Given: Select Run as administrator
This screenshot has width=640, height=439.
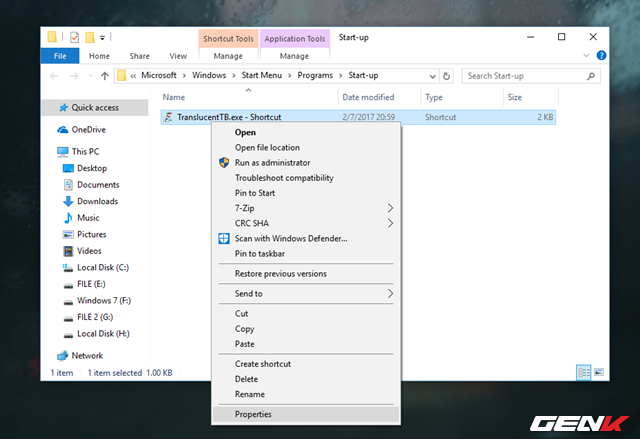Looking at the screenshot, I should pyautogui.click(x=272, y=162).
